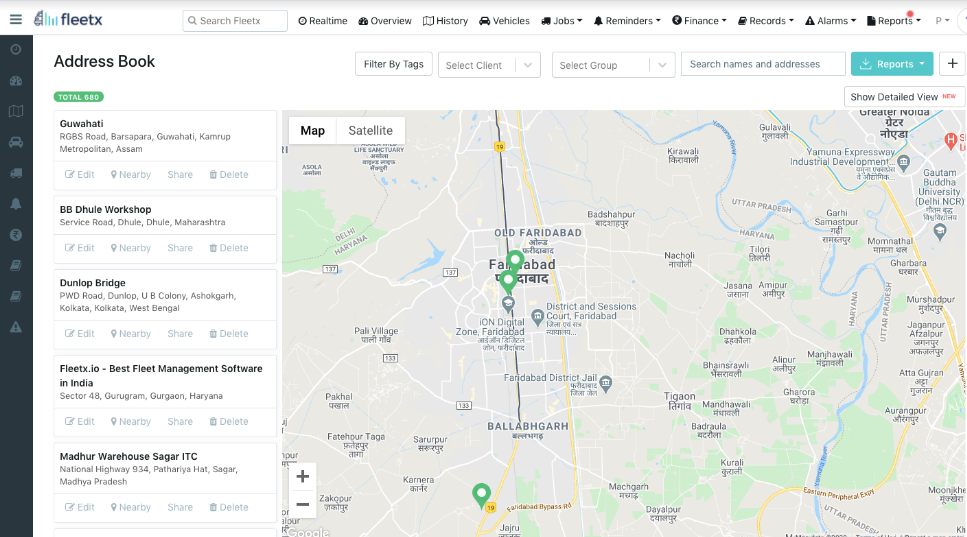
Task: Delete the Dunlop Bridge address
Action: 229,334
